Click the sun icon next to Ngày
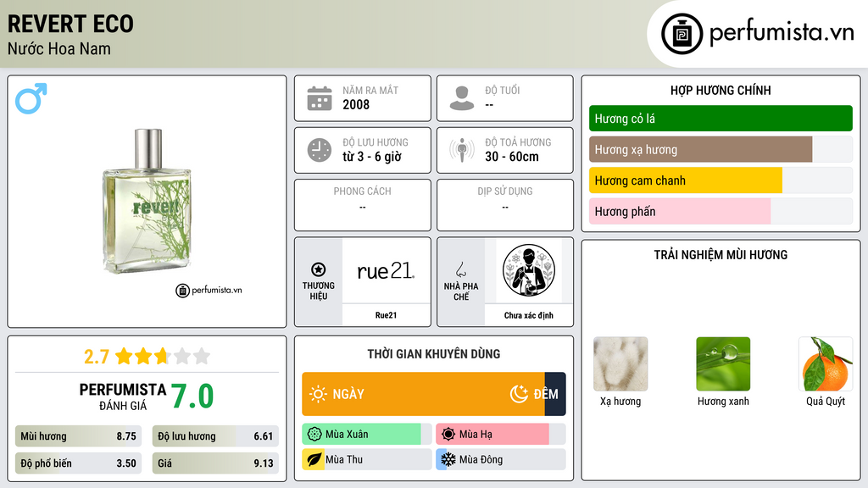The height and width of the screenshot is (488, 868). click(x=318, y=394)
